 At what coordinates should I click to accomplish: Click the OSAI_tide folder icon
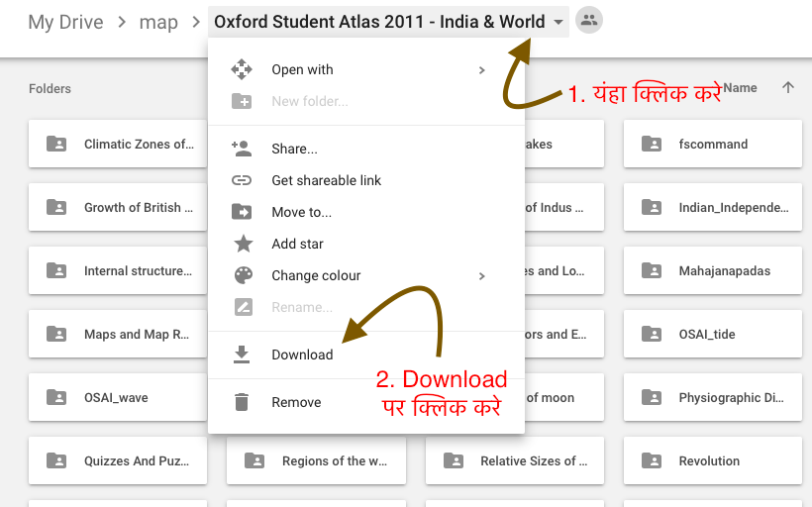pyautogui.click(x=652, y=334)
